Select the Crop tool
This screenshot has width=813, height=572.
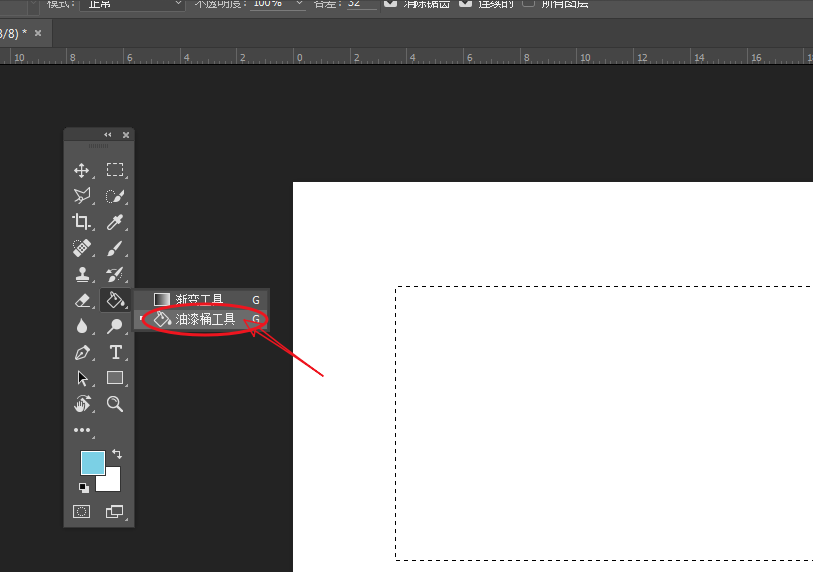pos(82,222)
